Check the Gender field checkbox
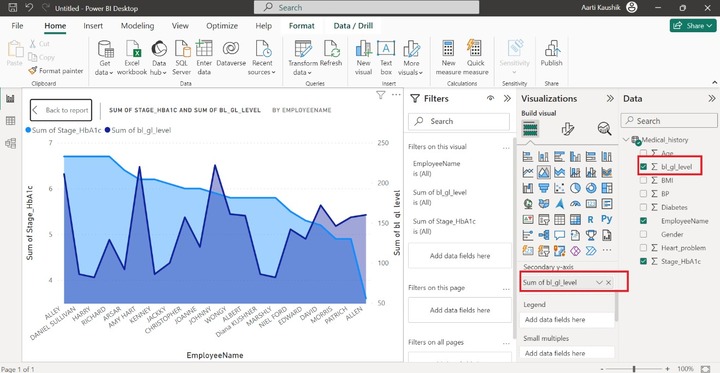The image size is (720, 373). coord(643,234)
